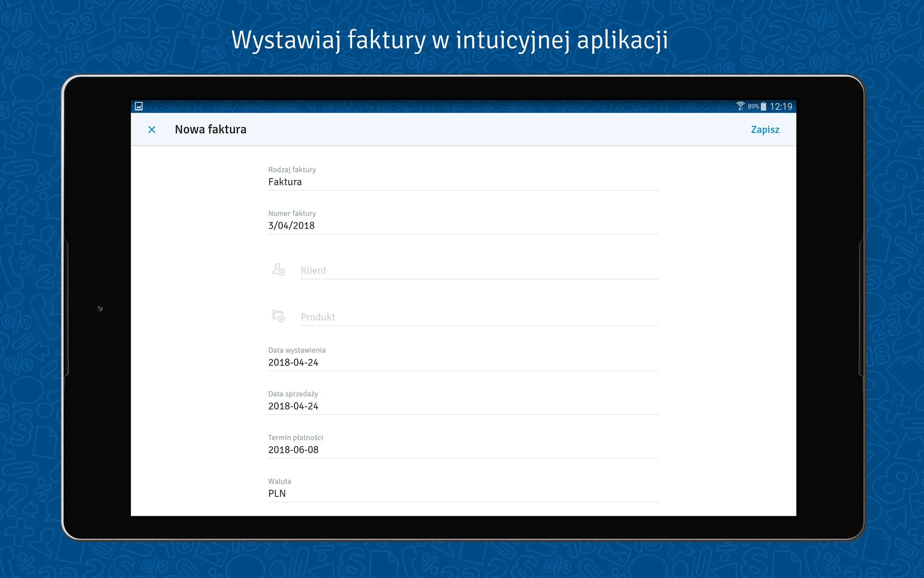
Task: Tap the Wi-Fi icon in the status bar
Action: coord(740,106)
